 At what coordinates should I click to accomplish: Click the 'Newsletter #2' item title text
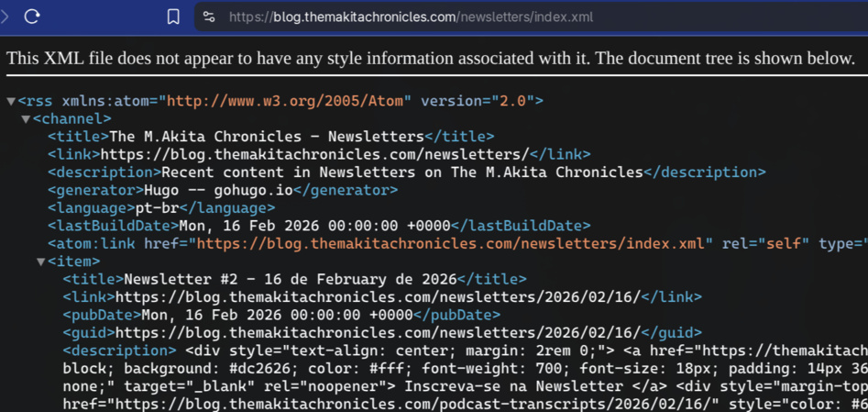pyautogui.click(x=290, y=279)
